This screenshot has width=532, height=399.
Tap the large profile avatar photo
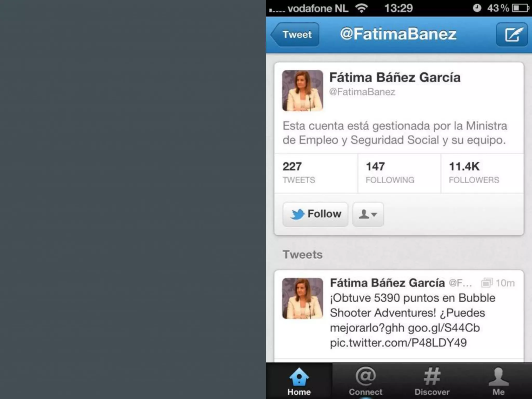pos(303,91)
